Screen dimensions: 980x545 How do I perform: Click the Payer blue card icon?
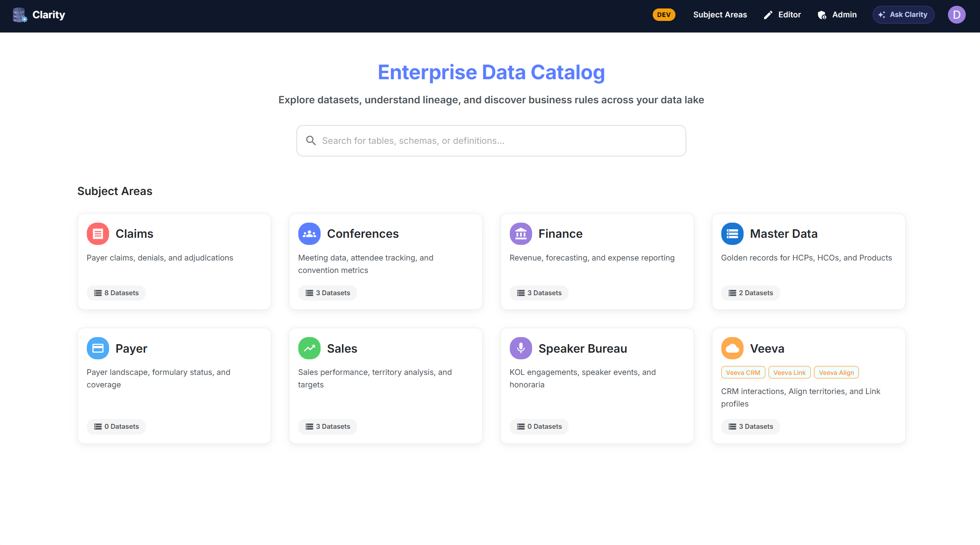(98, 348)
